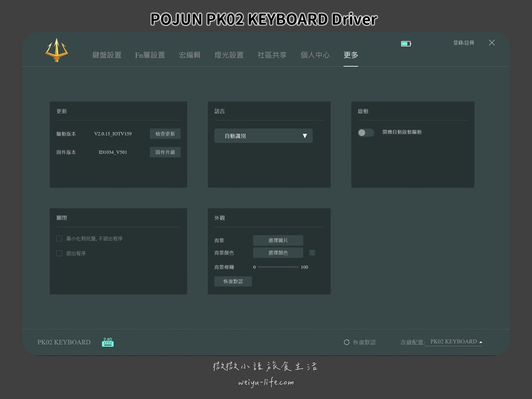This screenshot has height=399, width=532.
Task: Expand the 改鍵配置 PK02 KEYBOARD dropdown
Action: 454,342
